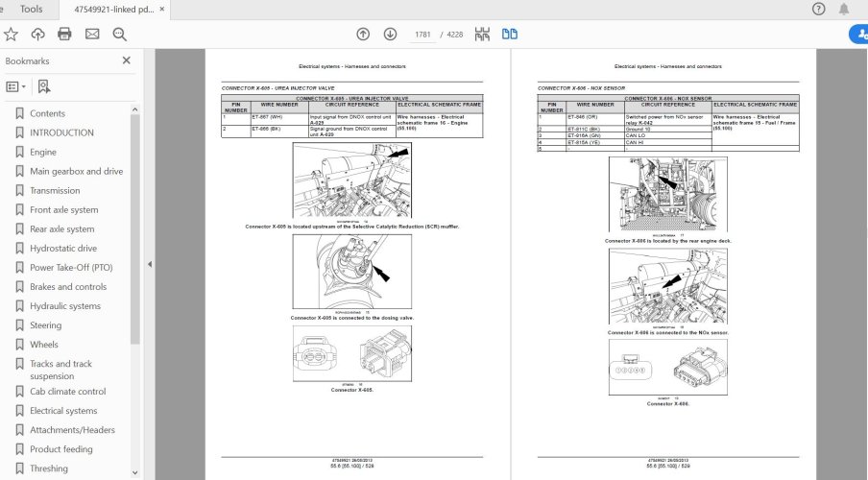Click the Connector X-606 pinout drawing

[668, 367]
